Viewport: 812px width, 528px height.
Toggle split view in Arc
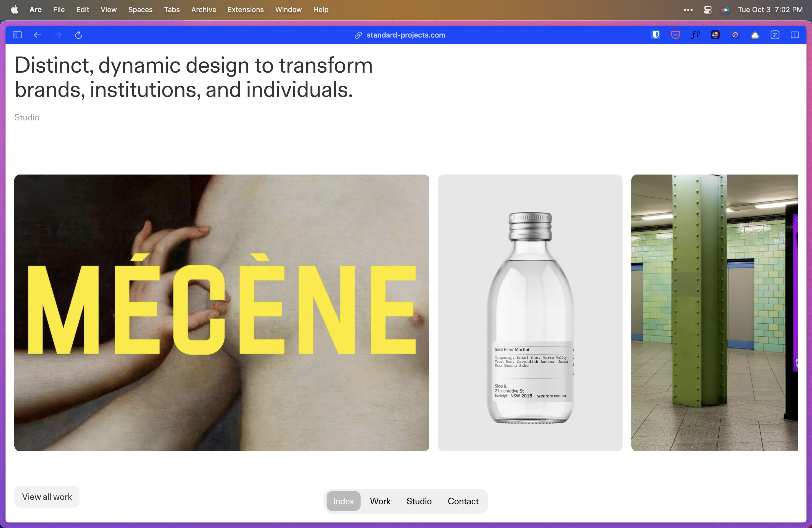pyautogui.click(x=795, y=35)
